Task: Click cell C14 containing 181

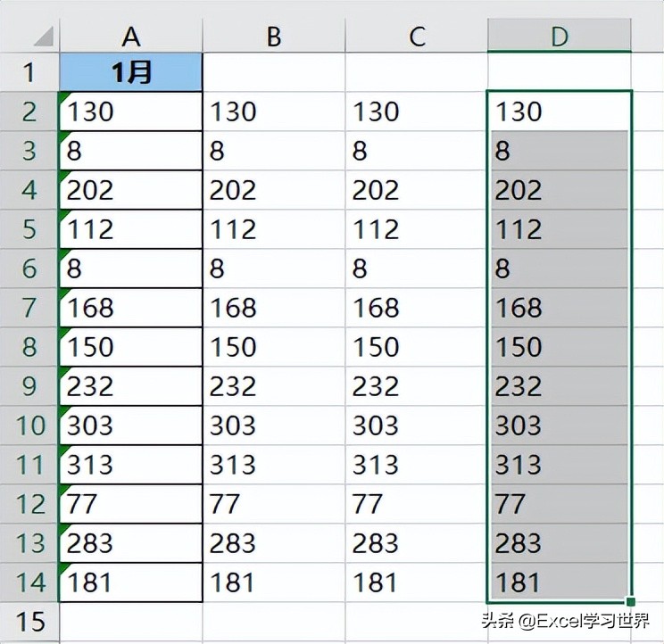Action: [417, 582]
